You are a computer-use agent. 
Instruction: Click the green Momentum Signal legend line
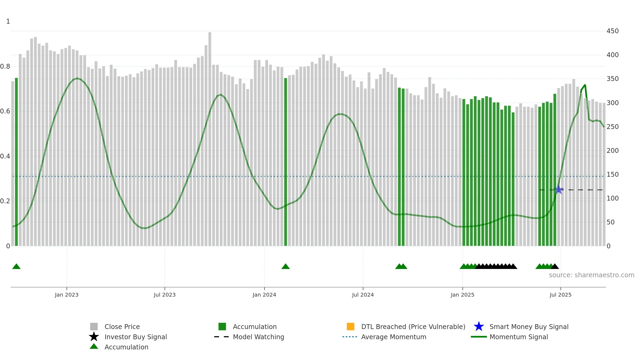pos(479,337)
